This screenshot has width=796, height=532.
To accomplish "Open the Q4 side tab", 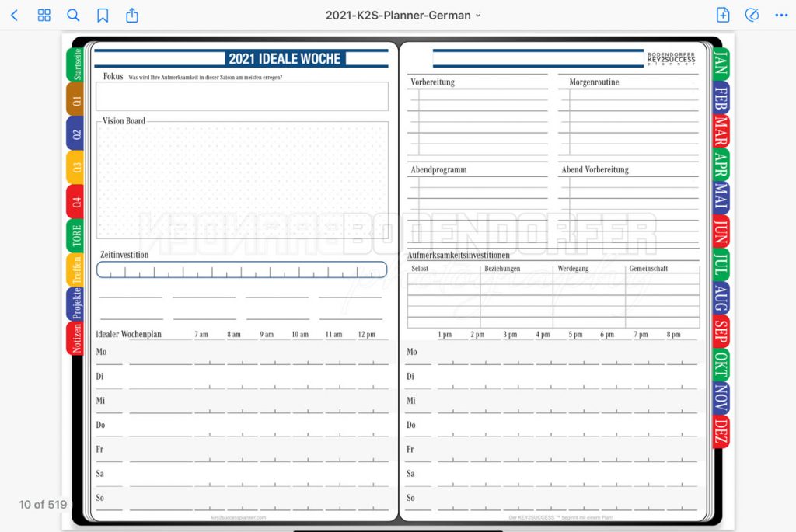I will (x=75, y=202).
